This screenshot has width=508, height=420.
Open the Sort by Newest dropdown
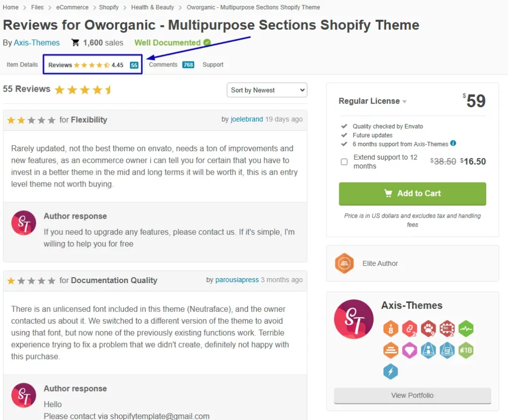click(267, 90)
